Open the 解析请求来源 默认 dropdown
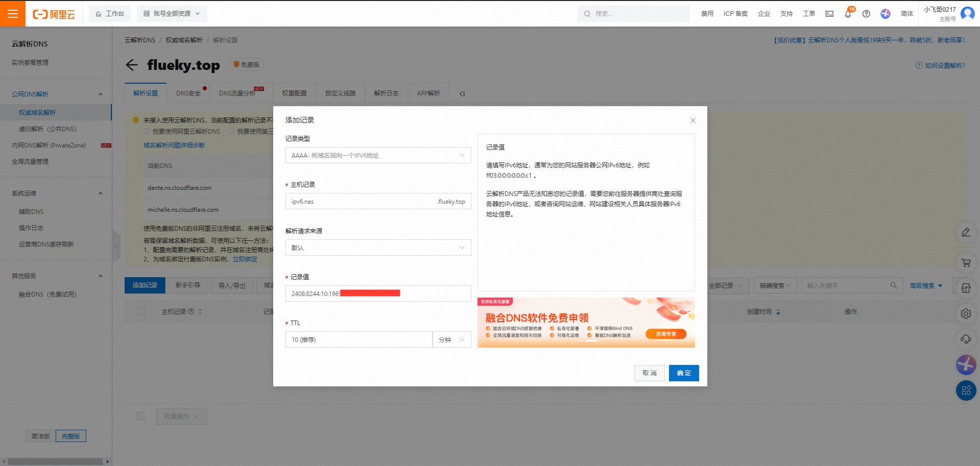 (378, 248)
